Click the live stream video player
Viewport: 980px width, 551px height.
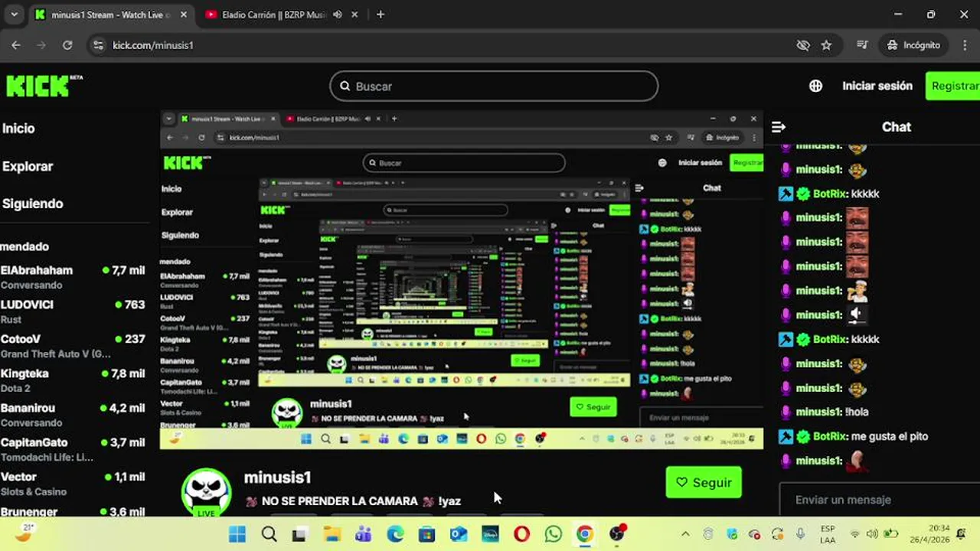(462, 279)
